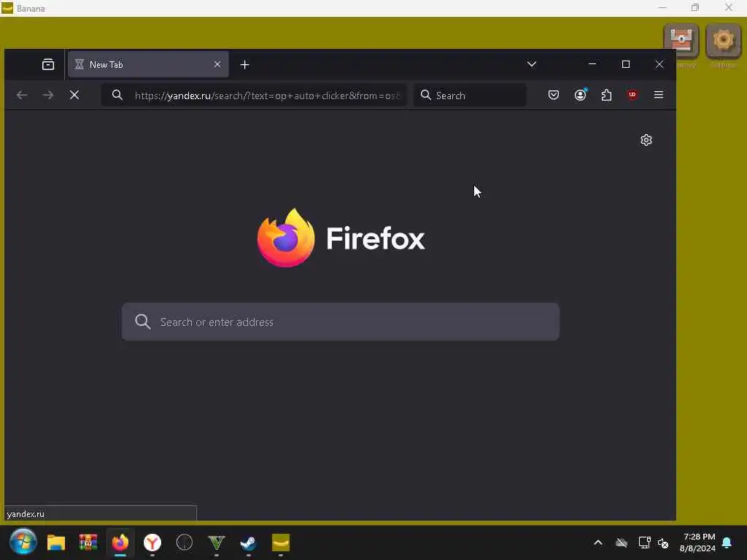Go forward one page

pyautogui.click(x=48, y=96)
